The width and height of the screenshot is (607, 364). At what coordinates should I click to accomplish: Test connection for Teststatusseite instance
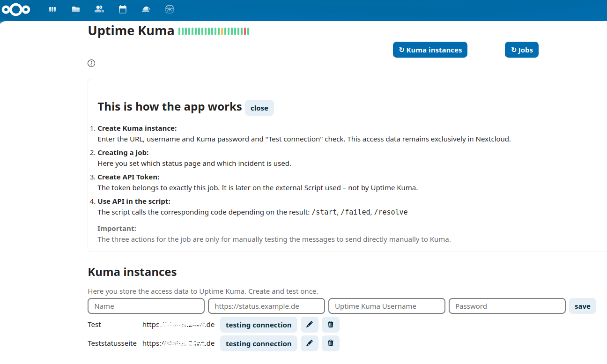coord(259,343)
